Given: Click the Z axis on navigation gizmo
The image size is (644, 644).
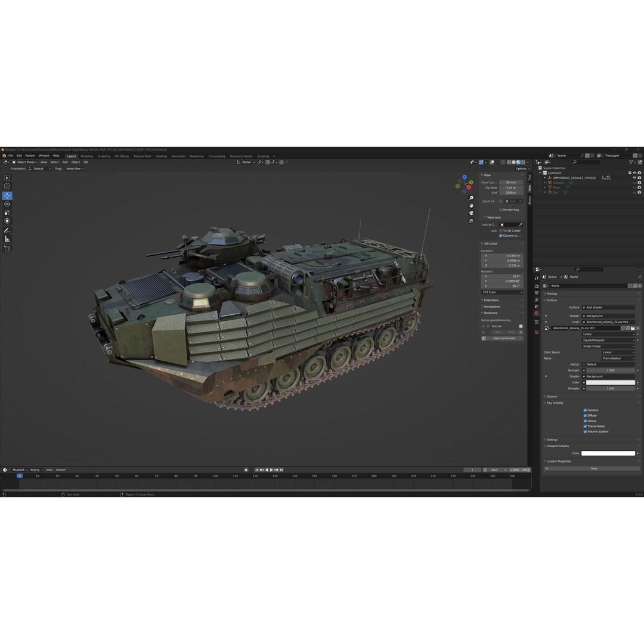Looking at the screenshot, I should 465,177.
